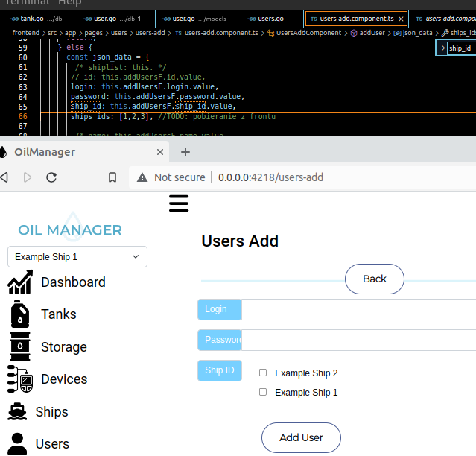476x456 pixels.
Task: Open Dashboard via its chart icon
Action: pyautogui.click(x=20, y=282)
